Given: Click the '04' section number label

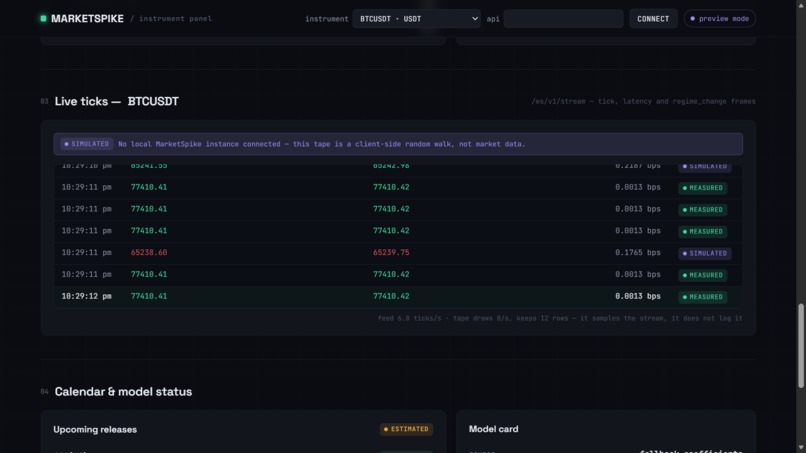Looking at the screenshot, I should click(44, 392).
